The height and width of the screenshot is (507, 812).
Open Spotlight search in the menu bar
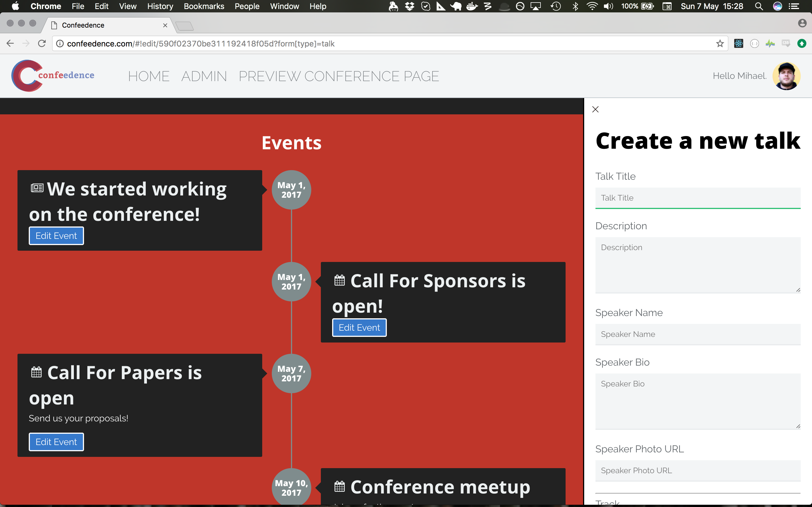click(x=759, y=6)
